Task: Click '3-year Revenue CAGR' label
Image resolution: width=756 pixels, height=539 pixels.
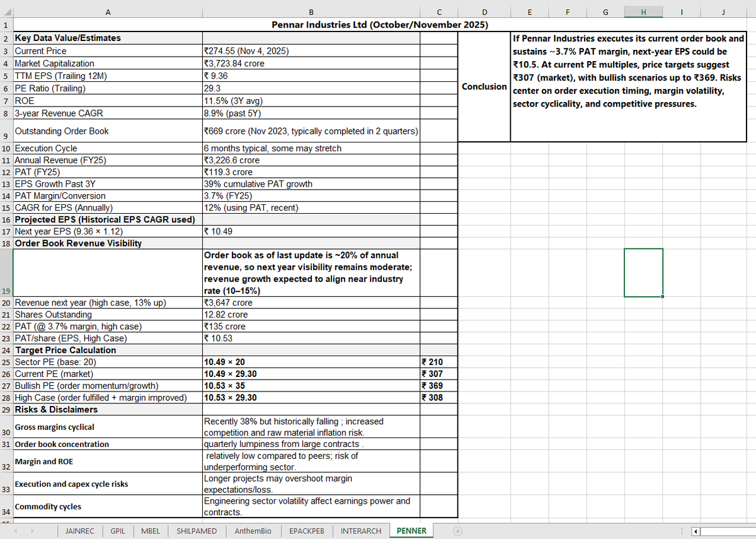Action: click(108, 113)
